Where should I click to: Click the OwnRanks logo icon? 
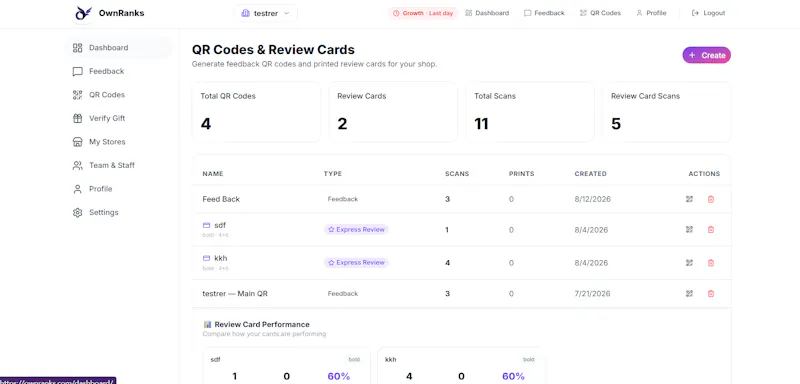83,13
